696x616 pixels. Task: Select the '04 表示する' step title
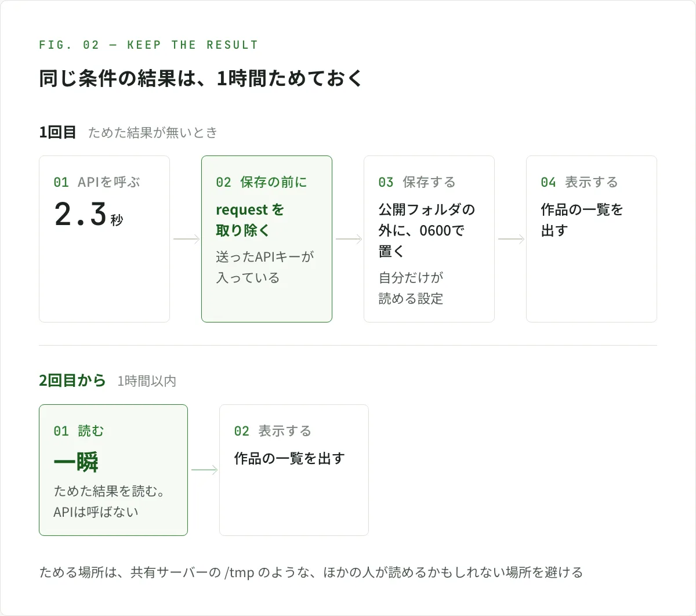coord(579,182)
